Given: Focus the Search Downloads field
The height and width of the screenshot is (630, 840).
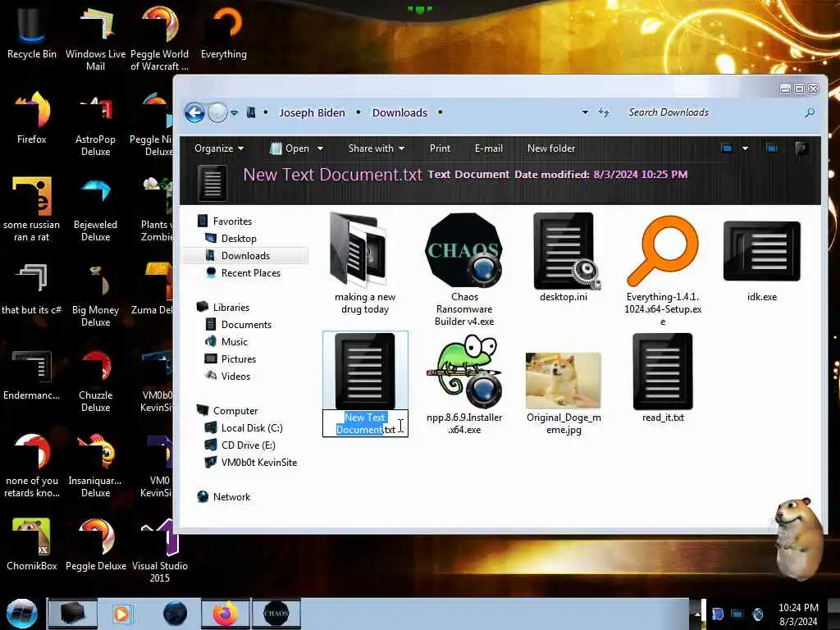Looking at the screenshot, I should tap(713, 112).
